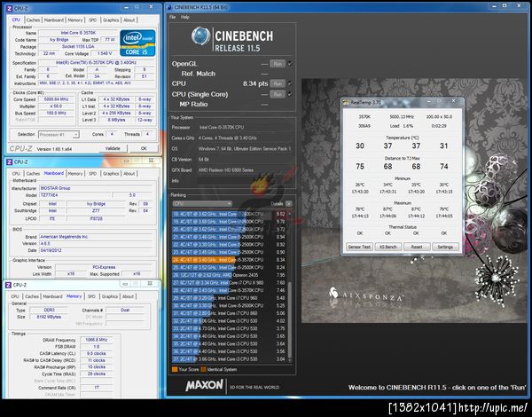This screenshot has height=417, width=532.
Task: Click the Name field Intel Core i5 3570K
Action: 78,33
